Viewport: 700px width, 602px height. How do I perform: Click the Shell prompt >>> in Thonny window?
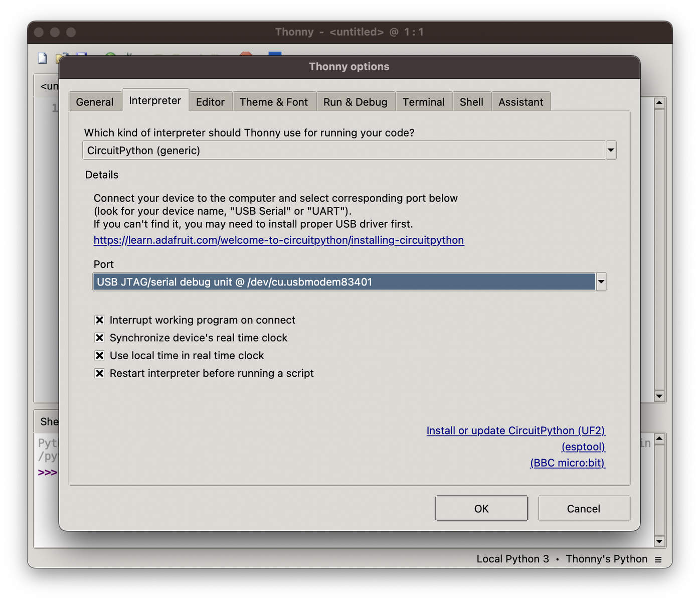point(48,473)
